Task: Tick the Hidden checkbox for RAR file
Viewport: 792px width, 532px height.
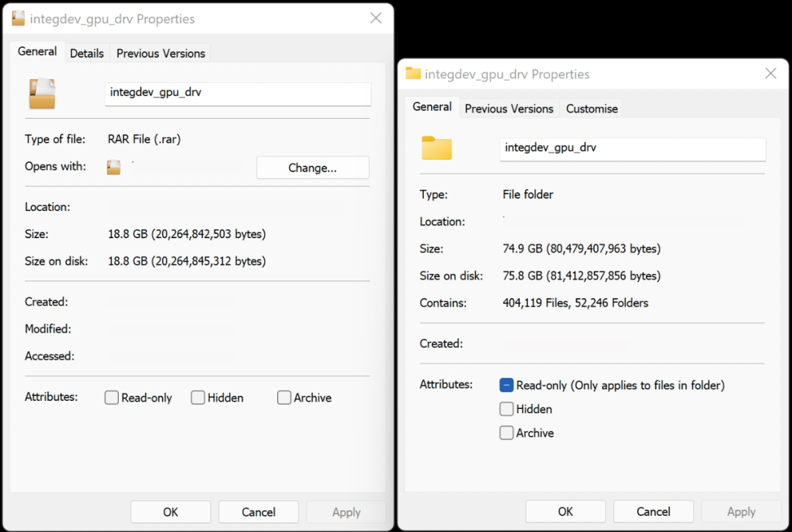Action: tap(198, 398)
